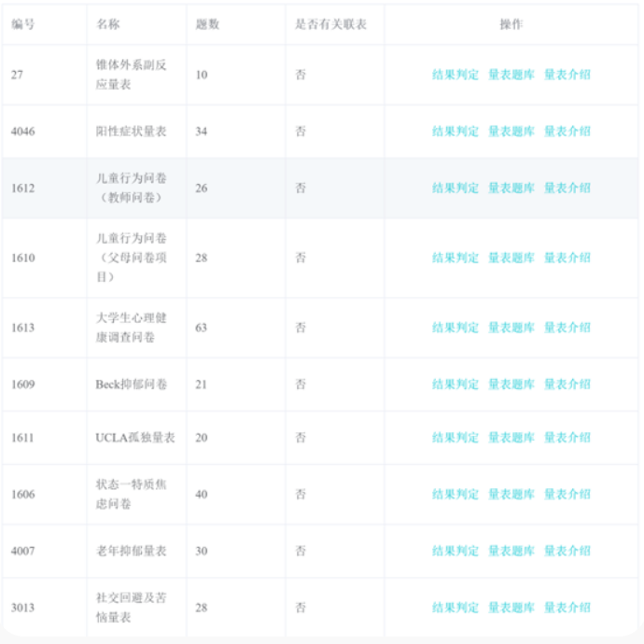Click the 名称 column header
The height and width of the screenshot is (644, 644).
click(x=107, y=24)
